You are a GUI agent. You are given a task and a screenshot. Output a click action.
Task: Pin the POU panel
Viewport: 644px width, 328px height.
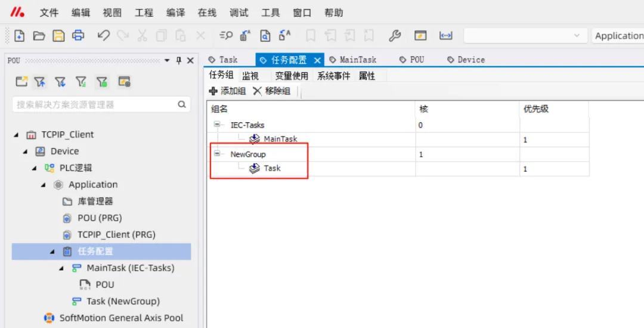pos(179,60)
